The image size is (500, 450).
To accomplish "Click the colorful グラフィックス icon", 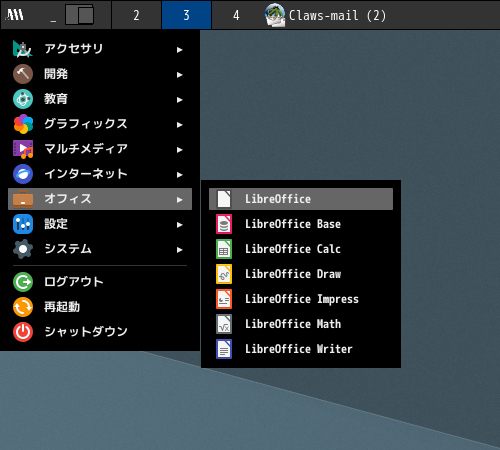I will click(x=23, y=124).
